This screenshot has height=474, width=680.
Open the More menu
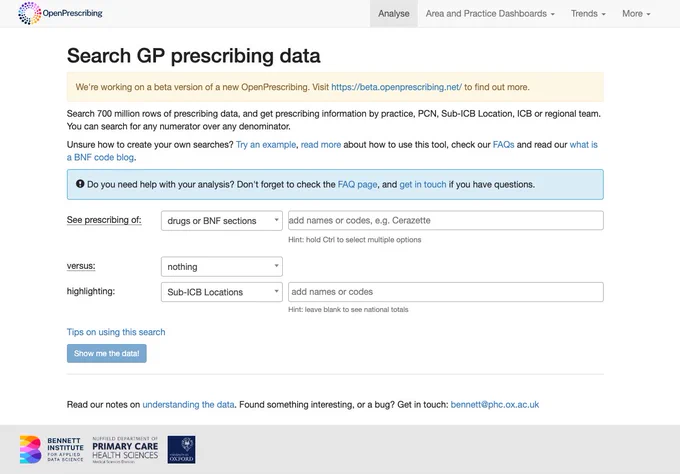[x=636, y=13]
